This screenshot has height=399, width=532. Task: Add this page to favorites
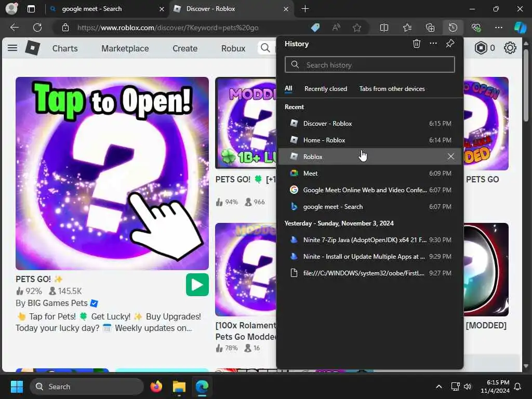point(356,28)
